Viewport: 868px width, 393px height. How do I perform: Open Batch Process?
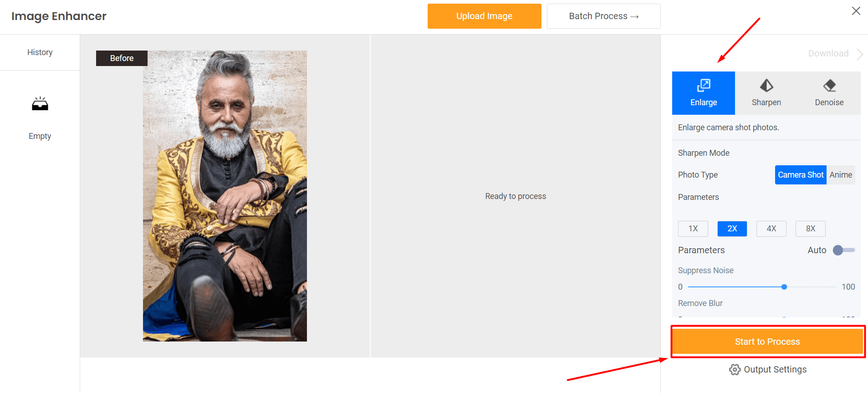click(604, 16)
